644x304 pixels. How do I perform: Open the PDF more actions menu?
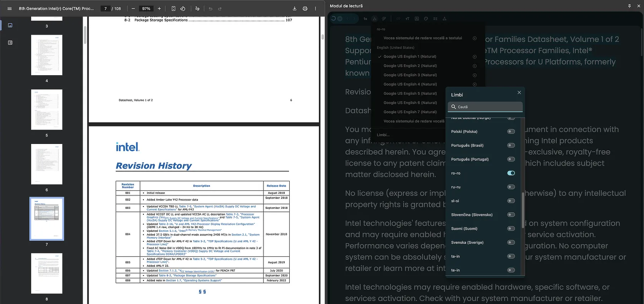pyautogui.click(x=315, y=8)
